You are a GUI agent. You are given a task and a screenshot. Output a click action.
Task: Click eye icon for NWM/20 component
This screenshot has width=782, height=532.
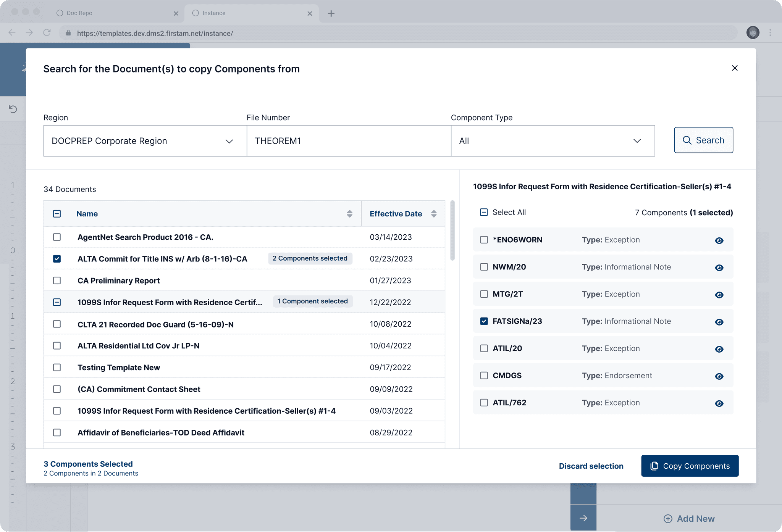(x=719, y=268)
